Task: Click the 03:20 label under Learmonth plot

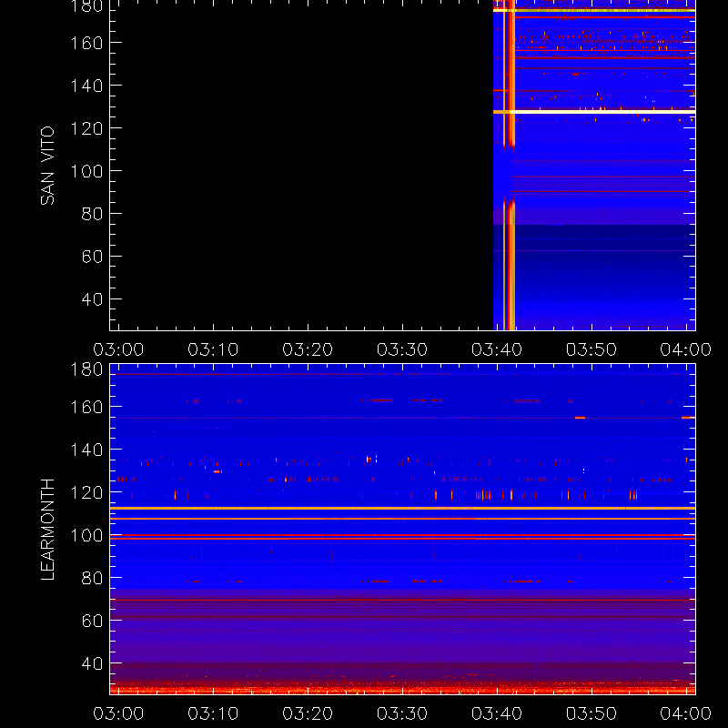Action: coord(308,713)
